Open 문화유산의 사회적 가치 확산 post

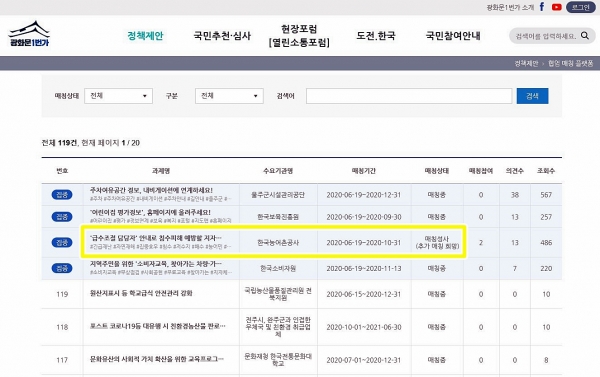coord(157,359)
